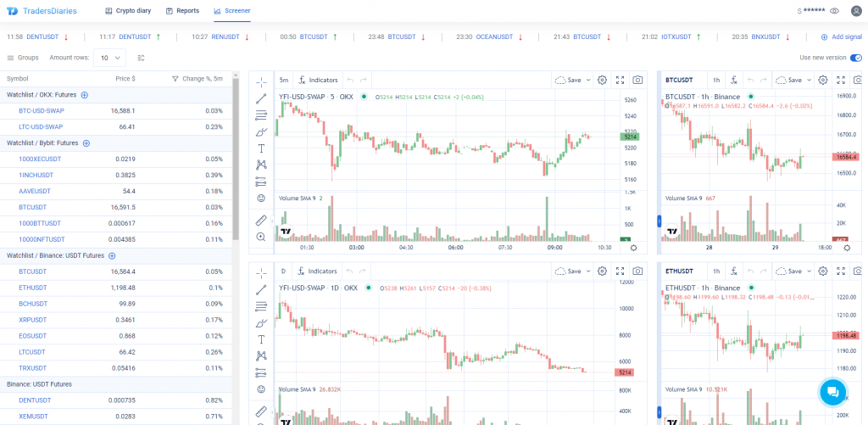Open the 5m timeframe selector on top chart

(283, 80)
